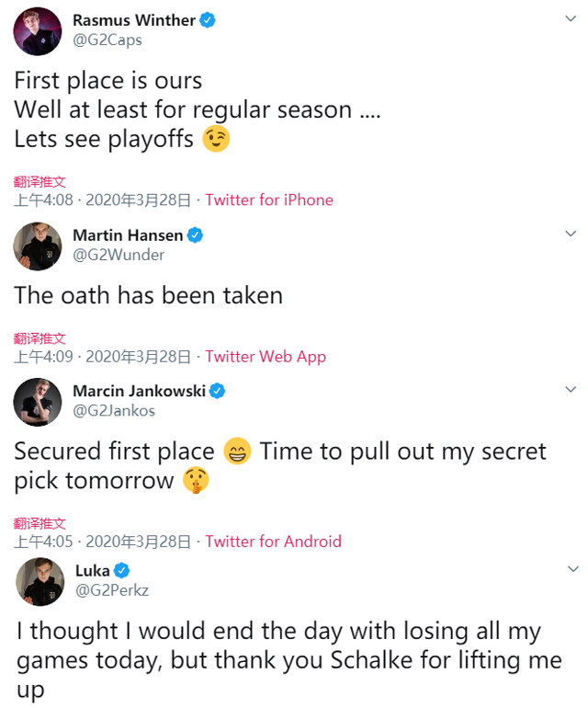The image size is (588, 708).
Task: Click Rasmus Winther's profile avatar
Action: 38,30
